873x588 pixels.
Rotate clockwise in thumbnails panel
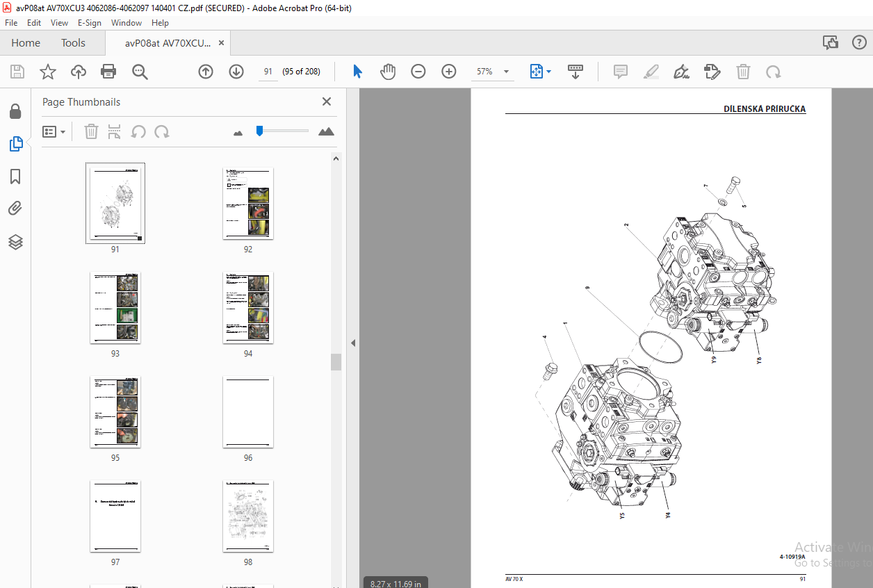pyautogui.click(x=162, y=131)
